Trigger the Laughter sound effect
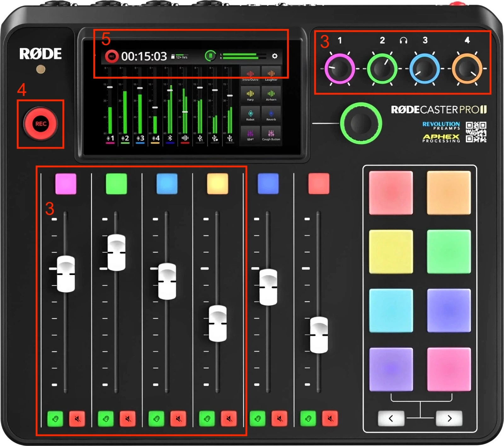Viewport: 504px width, 446px height. 271,75
